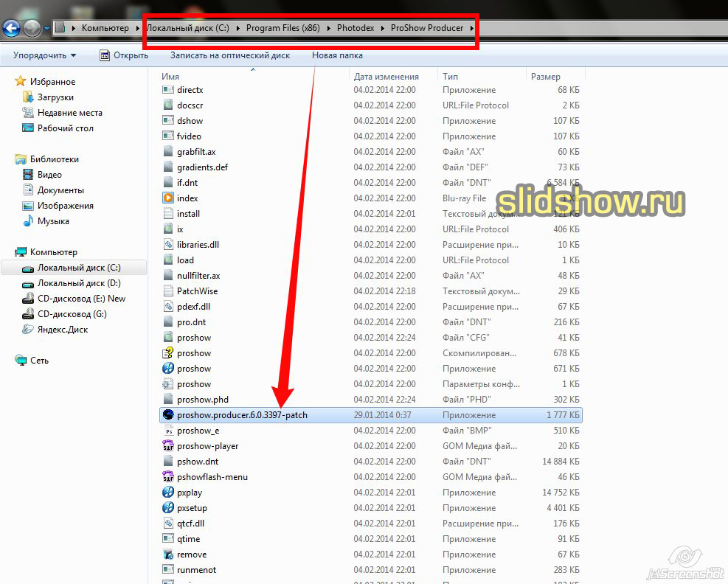Click the runmenot application icon
This screenshot has width=728, height=584.
pos(167,569)
